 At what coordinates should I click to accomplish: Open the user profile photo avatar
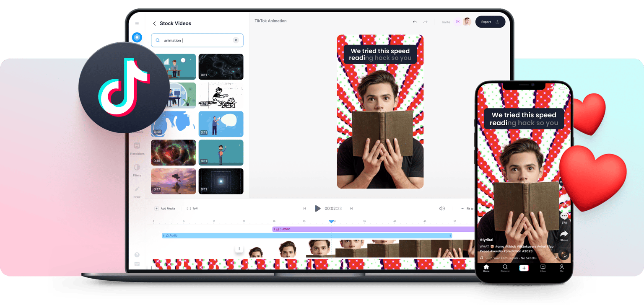tap(467, 22)
